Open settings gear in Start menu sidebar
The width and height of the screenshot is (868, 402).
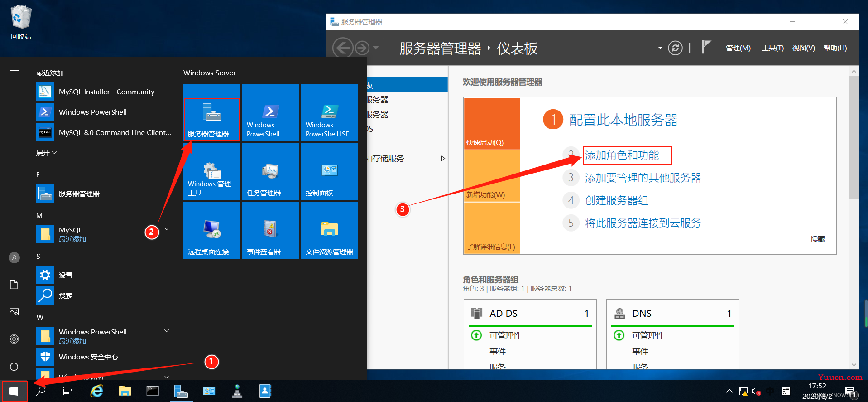[14, 339]
